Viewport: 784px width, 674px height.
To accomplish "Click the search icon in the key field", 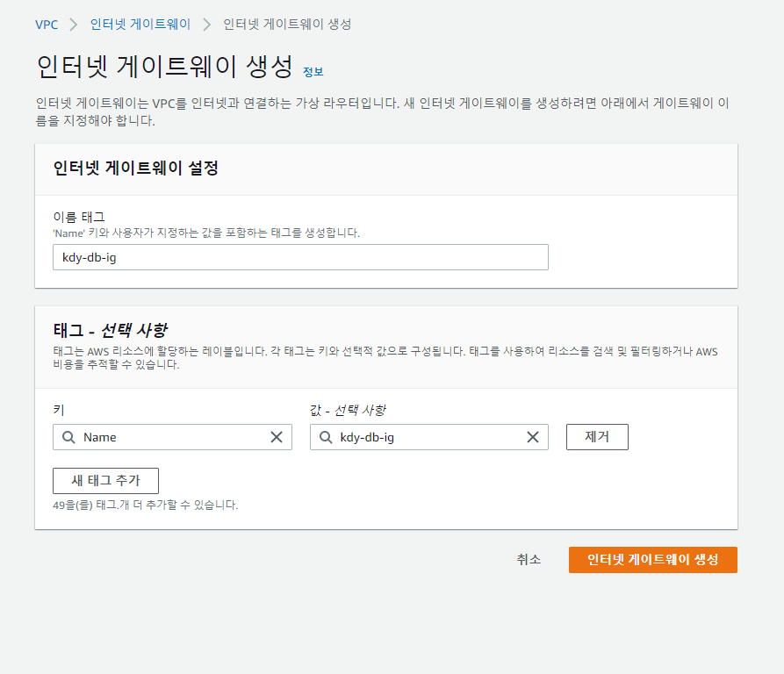I will pyautogui.click(x=68, y=437).
